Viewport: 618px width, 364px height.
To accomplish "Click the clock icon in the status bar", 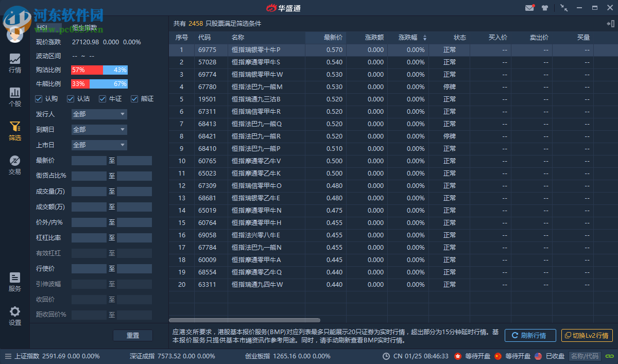I will (386, 356).
